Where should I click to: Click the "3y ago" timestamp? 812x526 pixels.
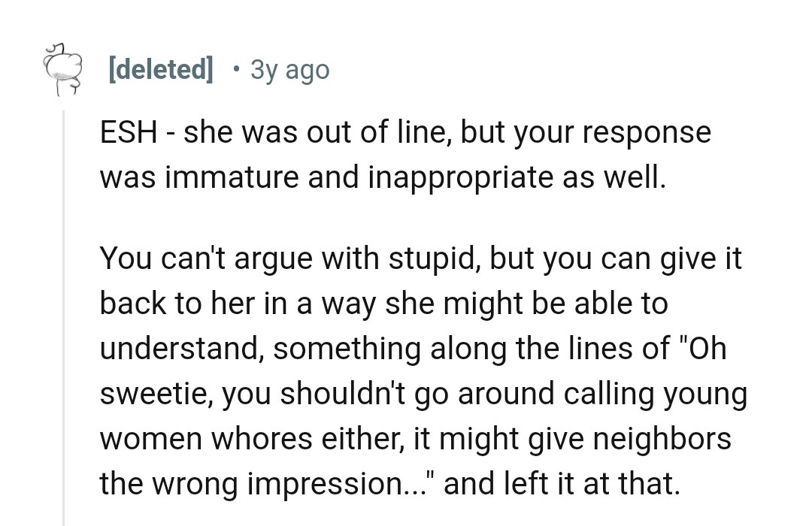289,70
